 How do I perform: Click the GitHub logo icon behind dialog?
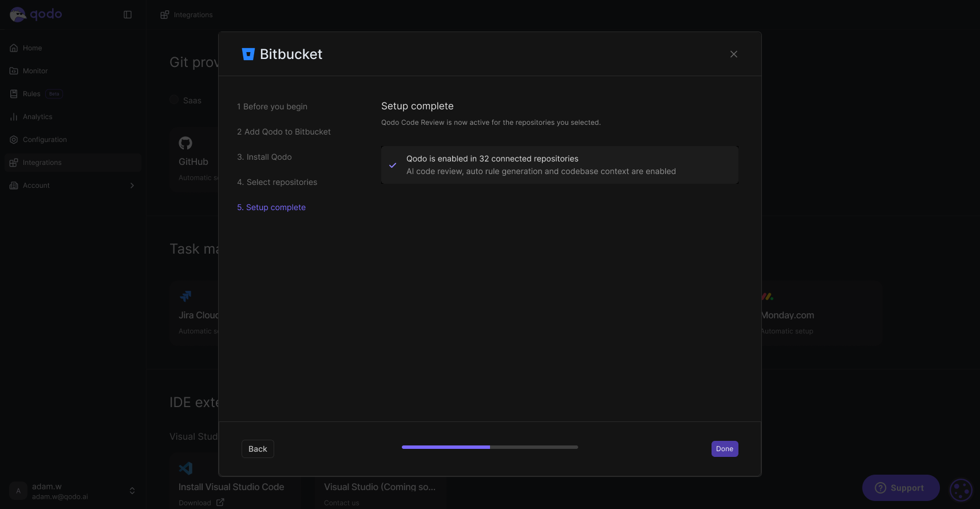185,143
